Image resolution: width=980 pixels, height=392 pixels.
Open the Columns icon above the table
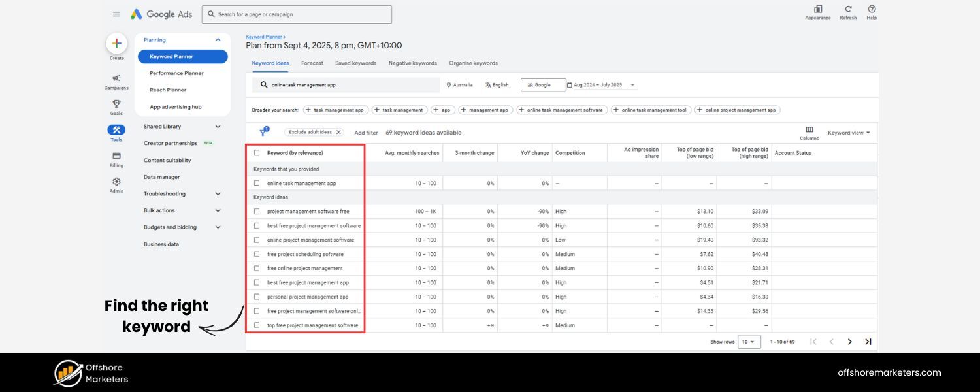tap(809, 129)
